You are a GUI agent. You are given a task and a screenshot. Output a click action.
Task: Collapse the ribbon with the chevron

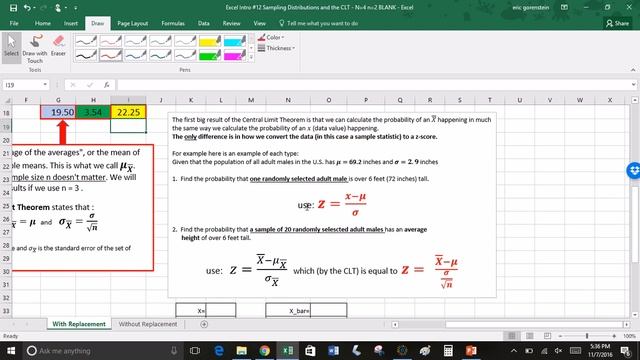point(633,70)
